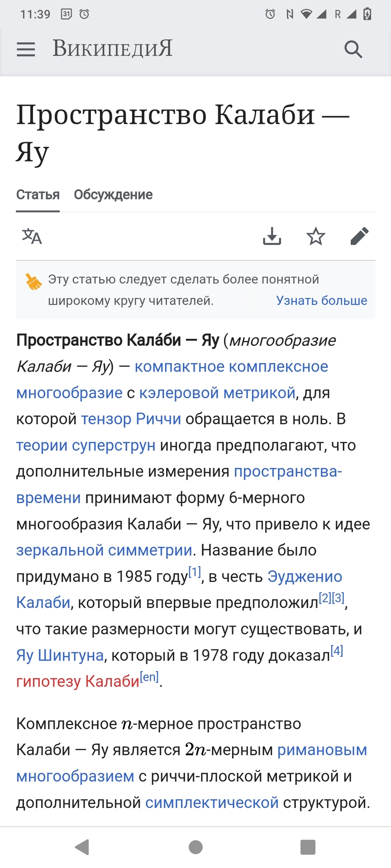This screenshot has height=868, width=391.
Task: Tap the download article icon
Action: point(272,236)
